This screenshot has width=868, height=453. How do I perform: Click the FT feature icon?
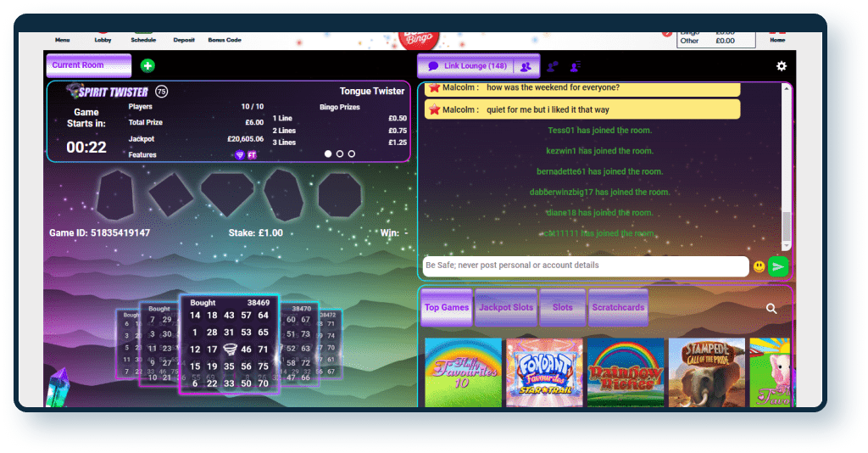(251, 155)
